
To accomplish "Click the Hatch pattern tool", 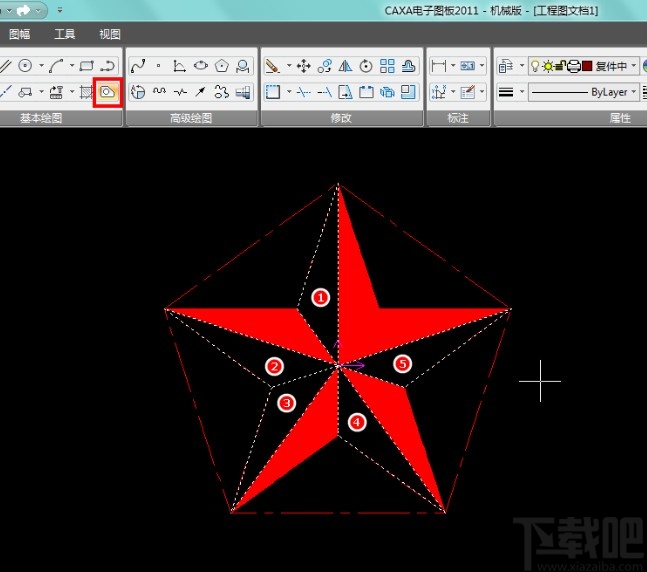I will click(86, 92).
